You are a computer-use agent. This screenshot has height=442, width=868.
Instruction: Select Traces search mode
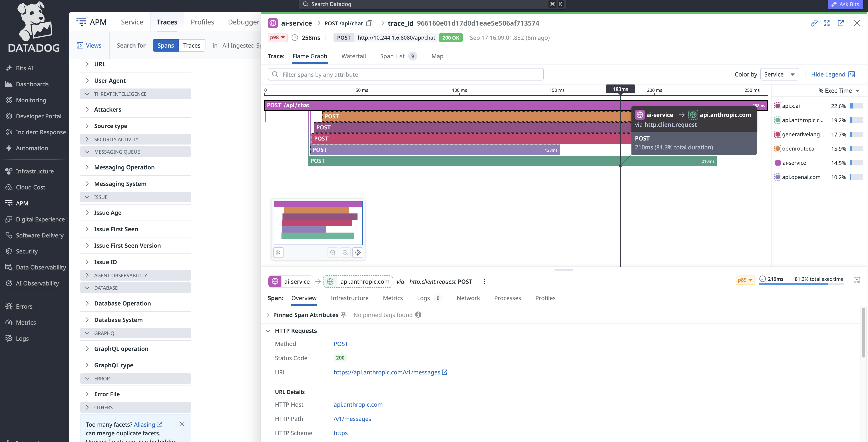[192, 46]
